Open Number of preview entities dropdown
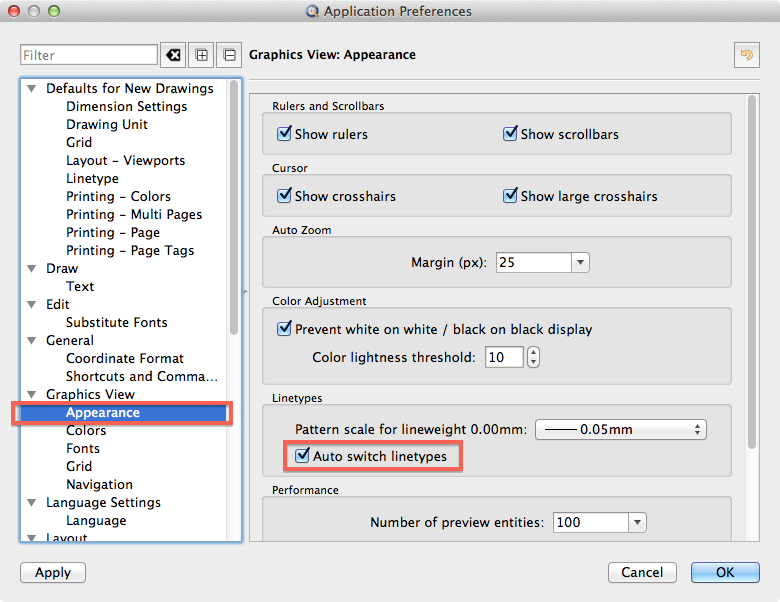 636,522
